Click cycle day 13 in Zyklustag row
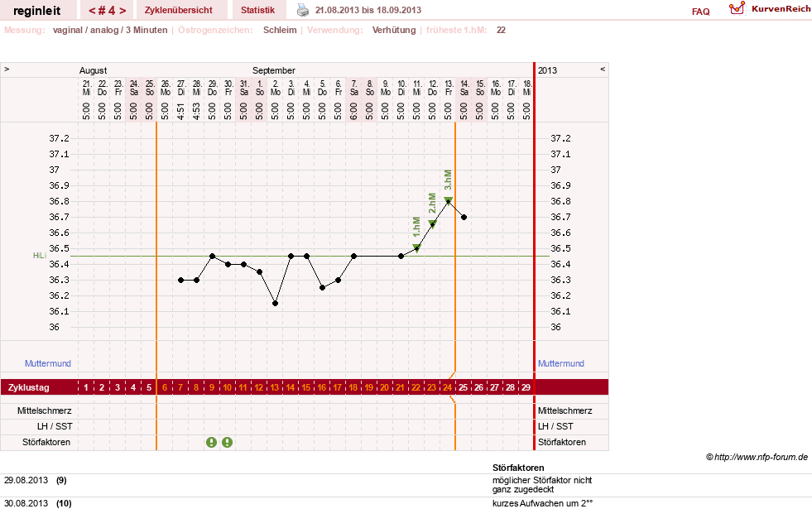Image resolution: width=812 pixels, height=528 pixels. [275, 387]
